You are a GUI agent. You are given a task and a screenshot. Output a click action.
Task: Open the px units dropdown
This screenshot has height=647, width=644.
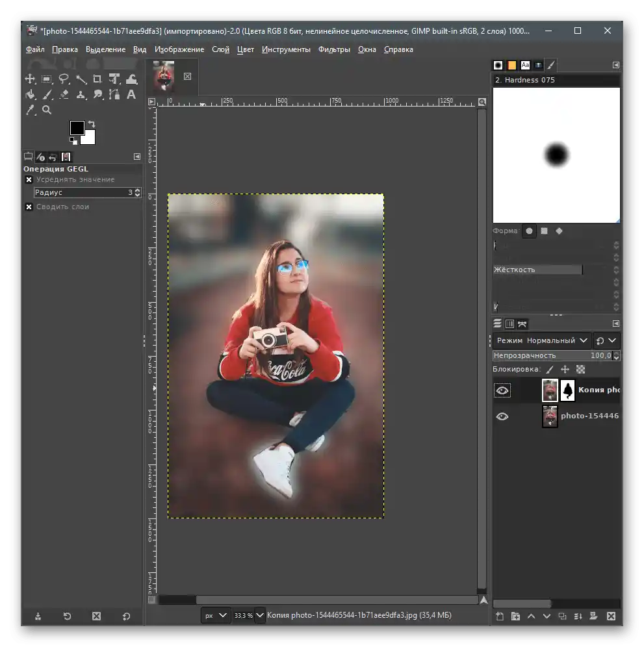[216, 615]
